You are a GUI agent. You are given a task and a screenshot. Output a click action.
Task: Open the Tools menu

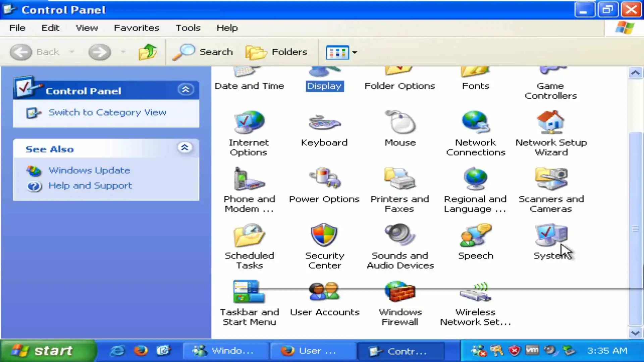pos(188,28)
